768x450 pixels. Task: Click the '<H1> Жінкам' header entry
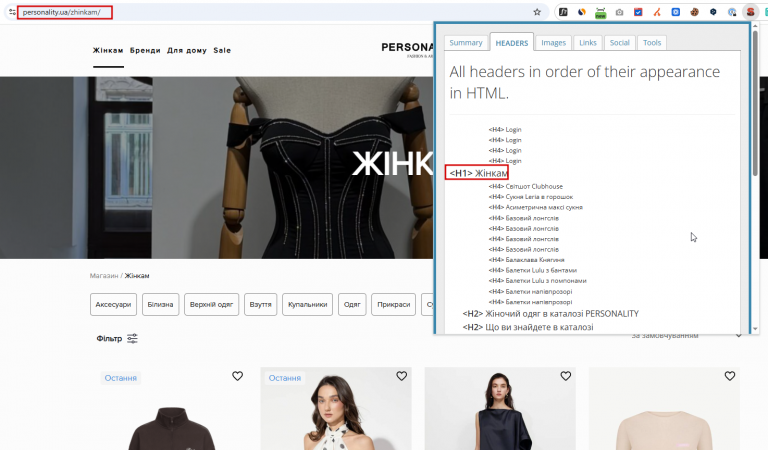(x=477, y=173)
